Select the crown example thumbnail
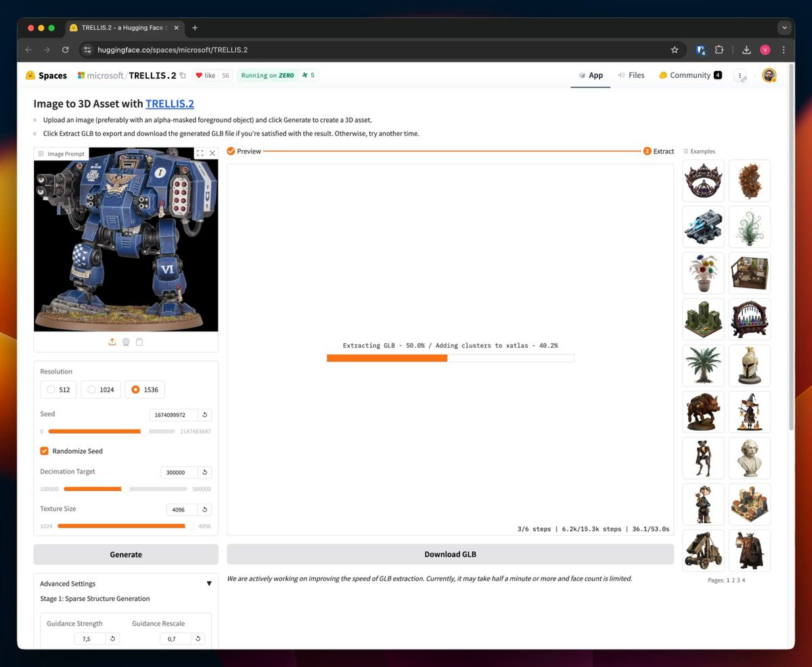 [x=703, y=180]
